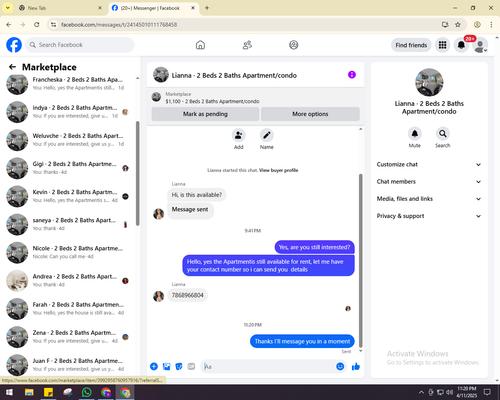Click the Name pencil icon
This screenshot has width=500, height=400.
point(267,135)
